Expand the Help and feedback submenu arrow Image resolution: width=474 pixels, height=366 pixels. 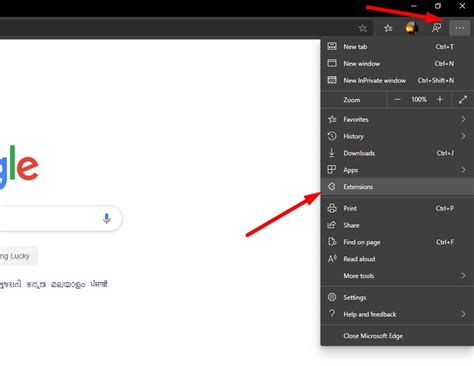point(463,314)
